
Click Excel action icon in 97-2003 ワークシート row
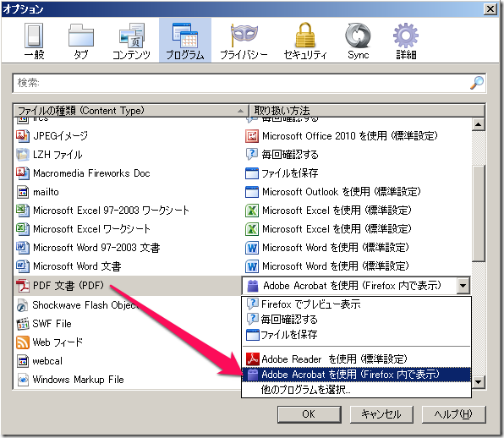click(252, 211)
